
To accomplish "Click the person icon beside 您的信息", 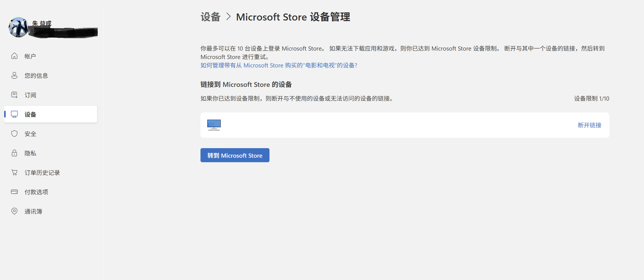I will [x=14, y=75].
